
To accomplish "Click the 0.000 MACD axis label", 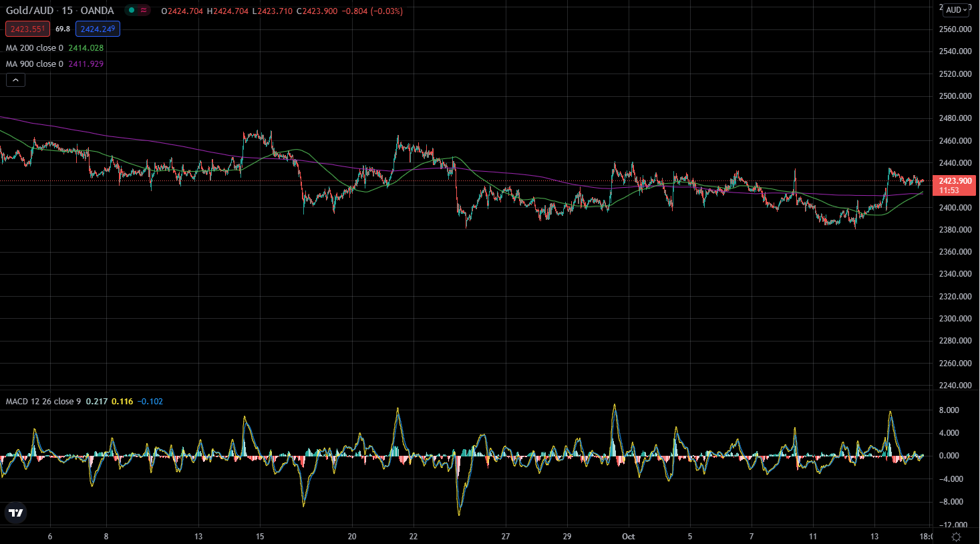I will coord(949,456).
